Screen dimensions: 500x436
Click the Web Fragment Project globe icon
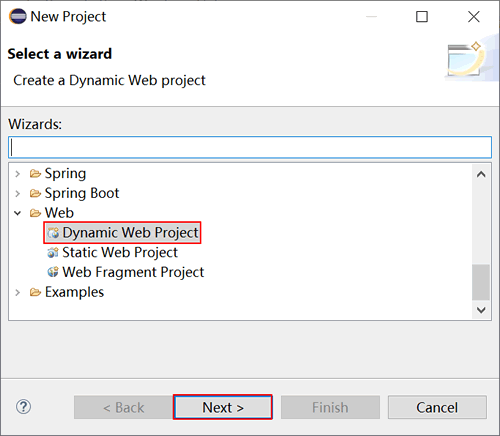(53, 272)
